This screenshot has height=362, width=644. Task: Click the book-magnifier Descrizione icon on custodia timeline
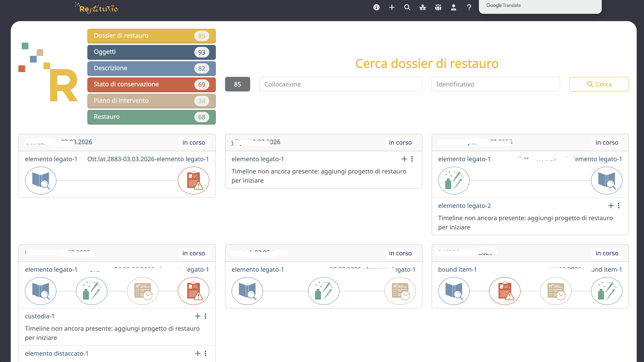pyautogui.click(x=41, y=291)
